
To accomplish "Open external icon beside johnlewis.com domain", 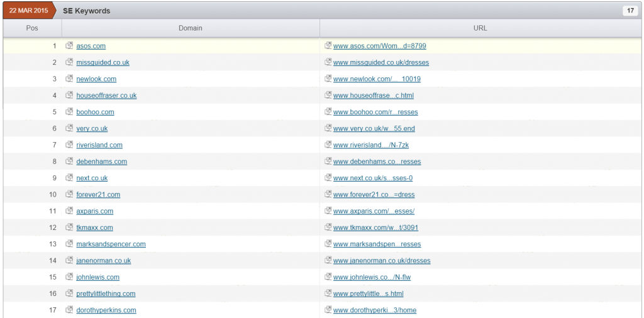I will point(70,277).
